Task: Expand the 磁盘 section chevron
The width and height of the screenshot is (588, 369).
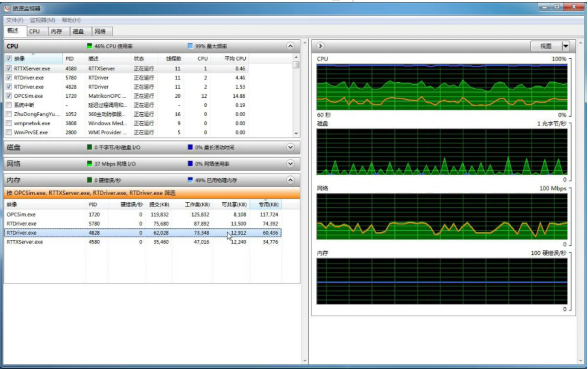Action: coord(290,147)
